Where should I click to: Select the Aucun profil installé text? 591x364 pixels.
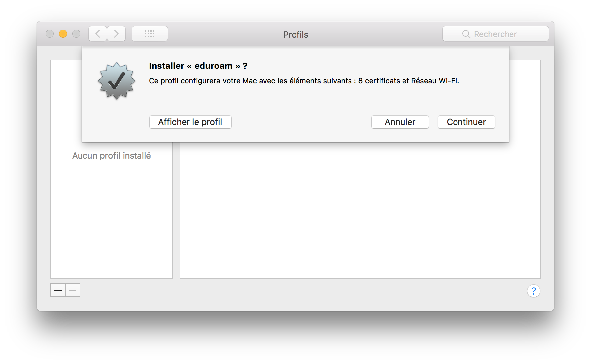tap(111, 155)
